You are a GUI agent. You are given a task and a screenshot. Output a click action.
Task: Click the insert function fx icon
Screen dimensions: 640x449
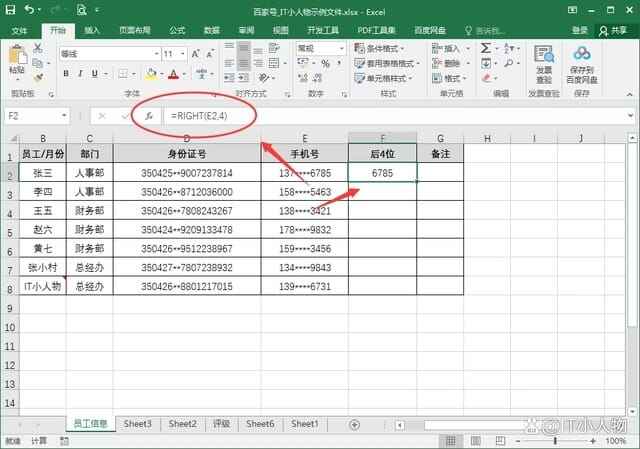tap(150, 116)
